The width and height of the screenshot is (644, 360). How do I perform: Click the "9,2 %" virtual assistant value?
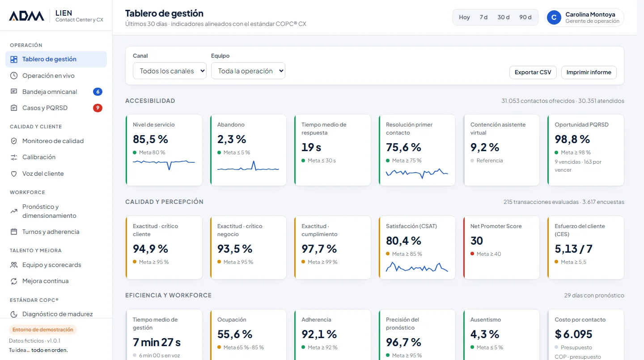click(x=485, y=147)
